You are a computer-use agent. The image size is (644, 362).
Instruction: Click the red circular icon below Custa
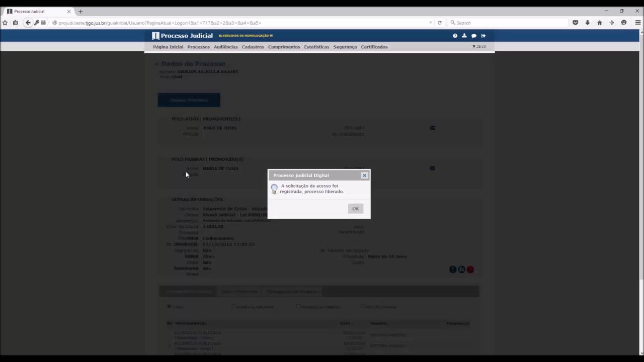click(470, 269)
